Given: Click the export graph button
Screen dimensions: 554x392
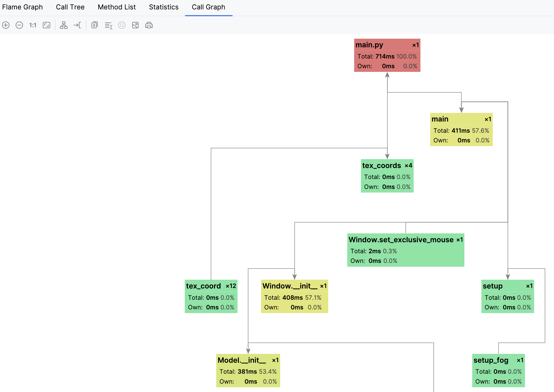Looking at the screenshot, I should tap(135, 25).
